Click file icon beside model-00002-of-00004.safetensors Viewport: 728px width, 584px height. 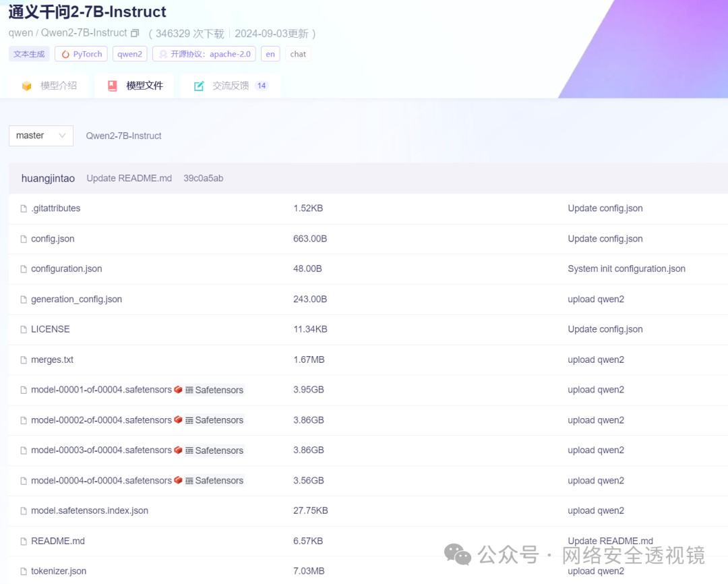(x=24, y=420)
